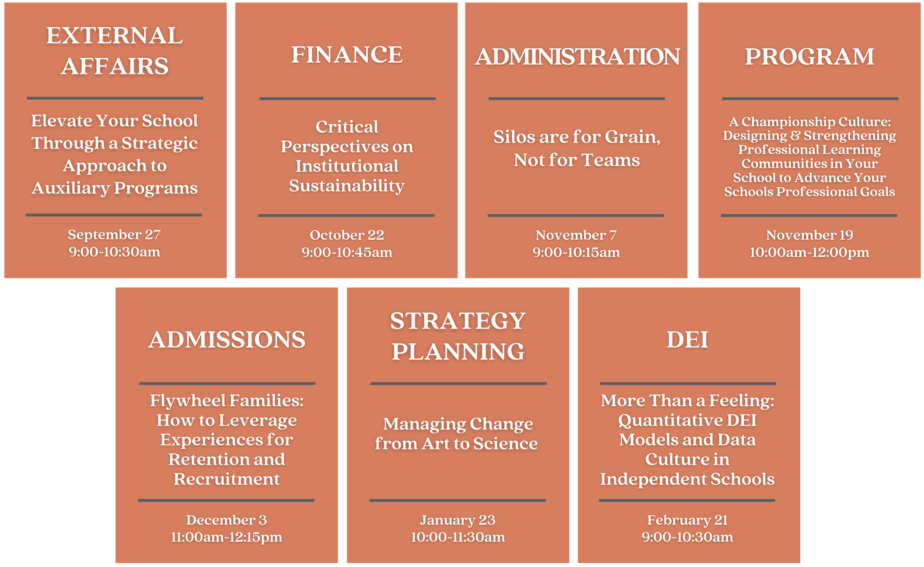
Task: Select Flywheel Families session title
Action: (x=227, y=439)
